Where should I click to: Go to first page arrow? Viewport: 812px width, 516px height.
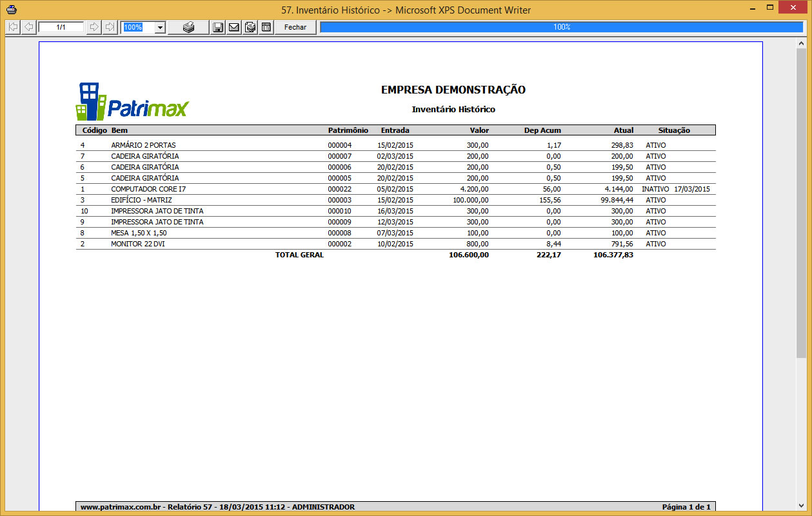click(x=13, y=27)
